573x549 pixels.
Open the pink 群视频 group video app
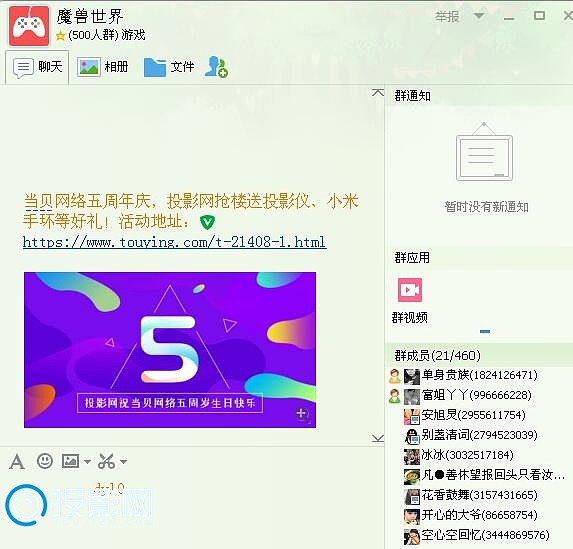point(410,290)
